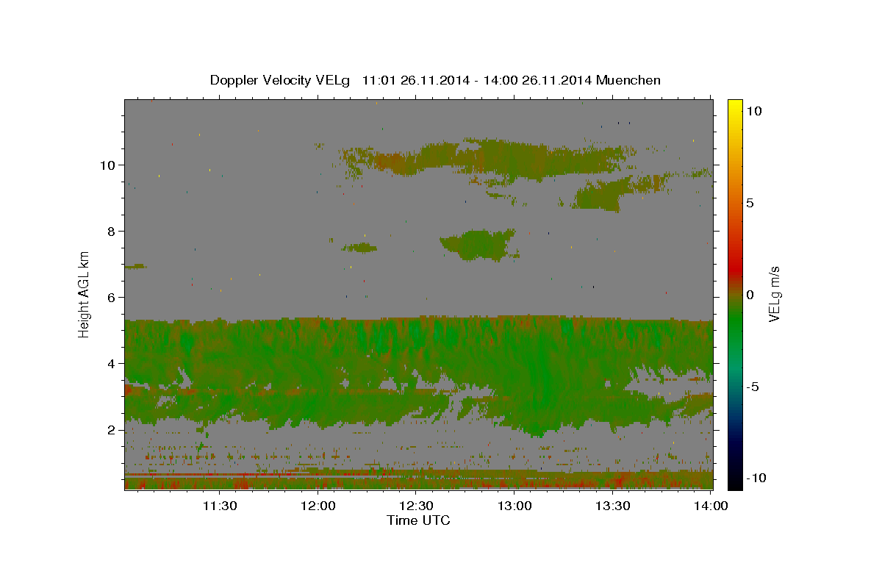Click the 'Height AGL km' axis label
Image resolution: width=882 pixels, height=588 pixels.
[85, 293]
